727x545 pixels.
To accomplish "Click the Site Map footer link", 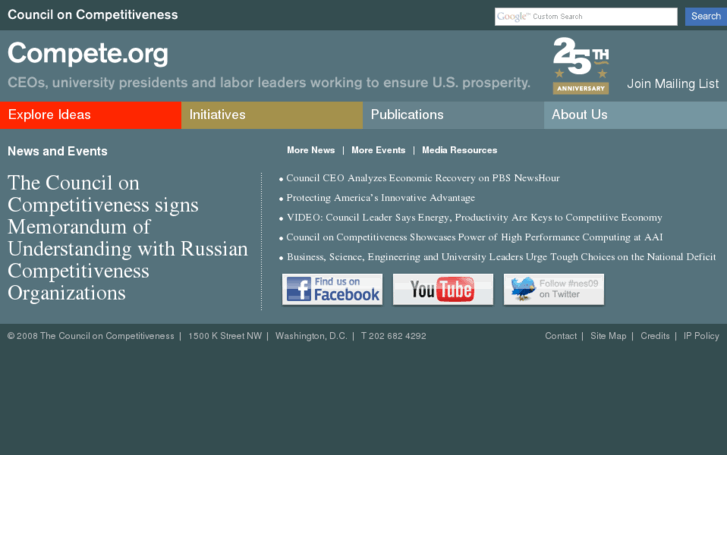I will [x=608, y=336].
